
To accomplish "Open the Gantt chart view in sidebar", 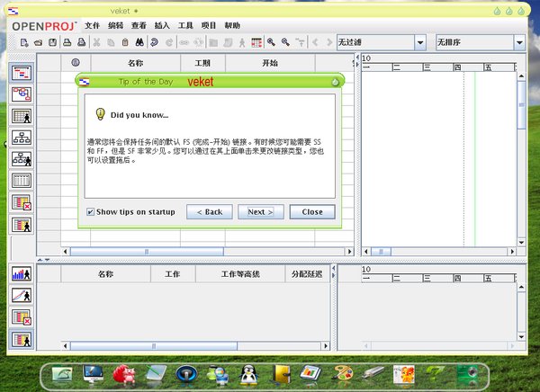I will point(22,73).
